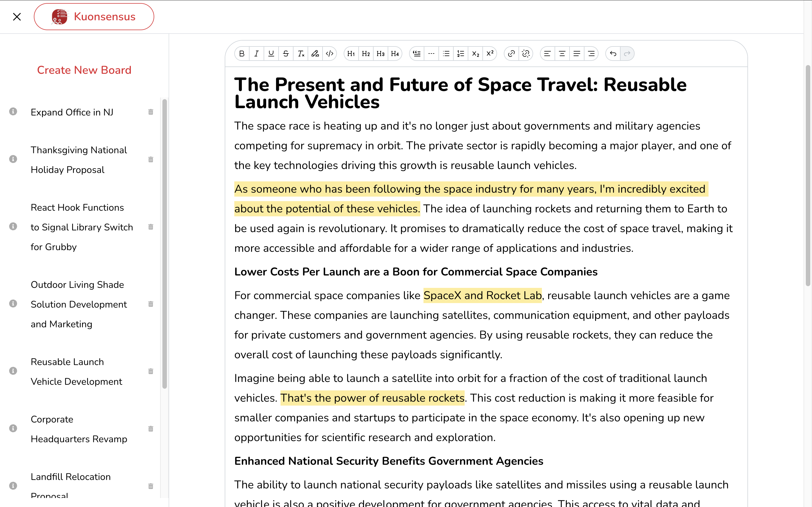Toggle underline formatting
The image size is (812, 507).
271,54
